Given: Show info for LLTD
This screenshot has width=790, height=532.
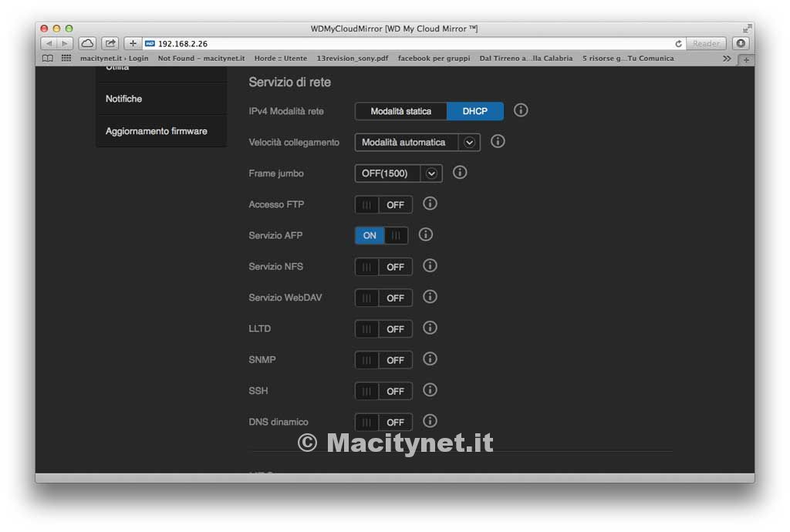Looking at the screenshot, I should pos(430,328).
